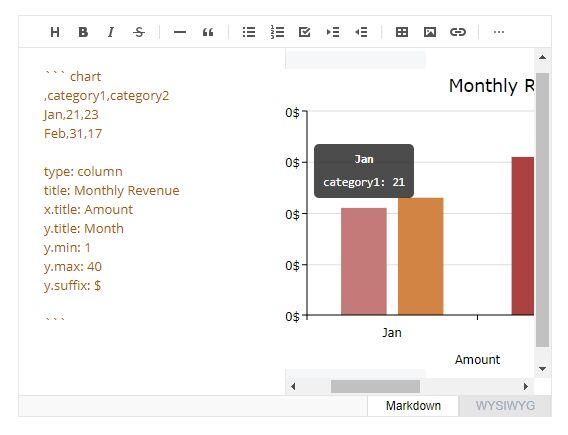
Task: Click the orange category2 Jan bar
Action: point(421,256)
